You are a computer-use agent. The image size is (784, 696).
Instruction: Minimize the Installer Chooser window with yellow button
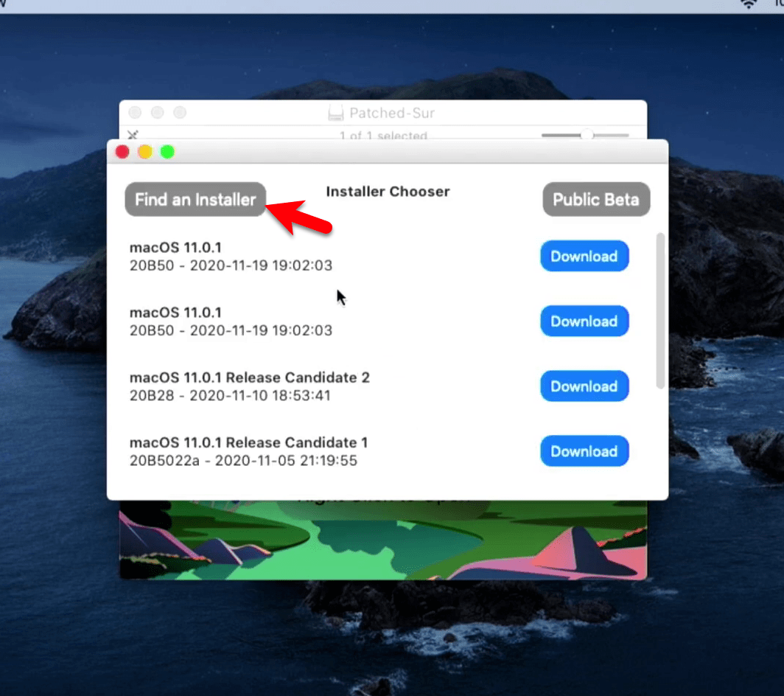[x=145, y=152]
